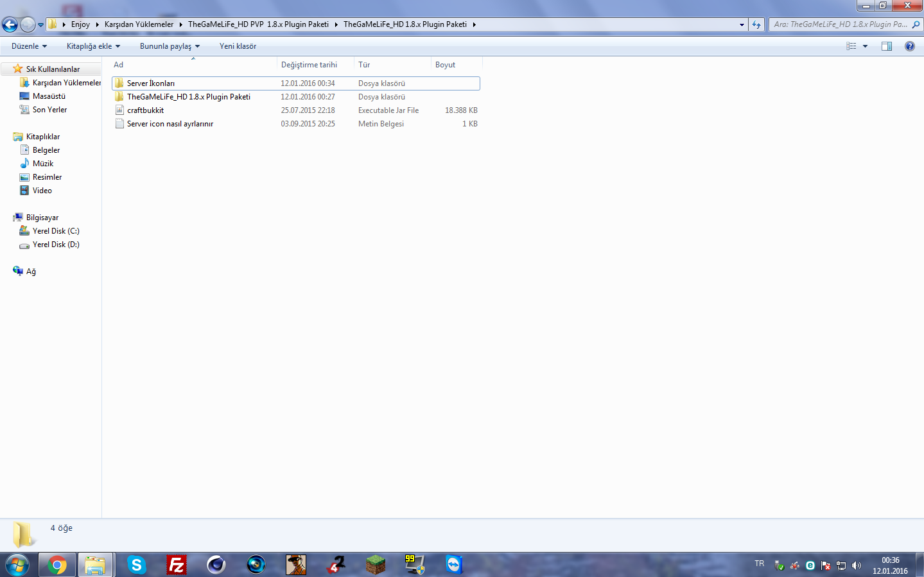Click the Forward navigation arrow button
The height and width of the screenshot is (577, 924).
pos(28,24)
